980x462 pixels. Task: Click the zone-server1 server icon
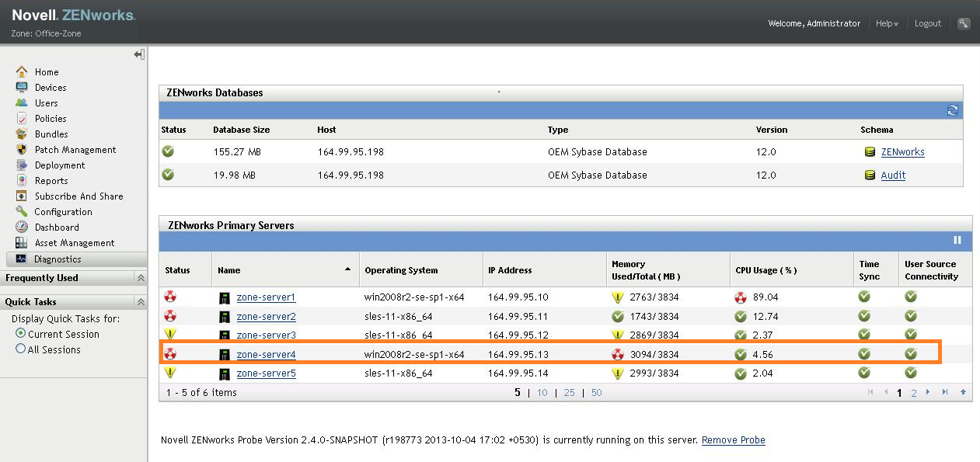coord(224,297)
